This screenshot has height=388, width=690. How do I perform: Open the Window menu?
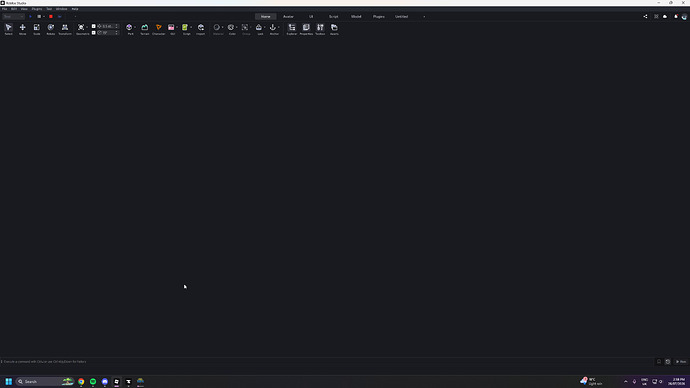(62, 9)
